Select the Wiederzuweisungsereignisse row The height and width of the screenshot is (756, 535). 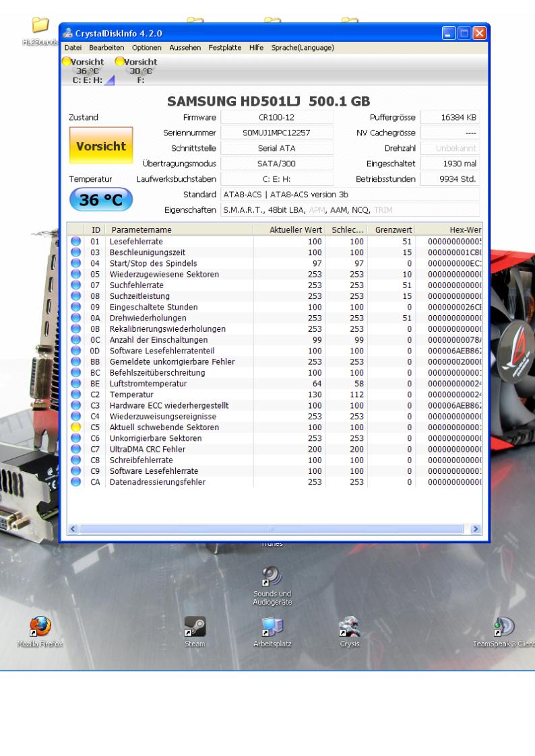click(x=274, y=416)
